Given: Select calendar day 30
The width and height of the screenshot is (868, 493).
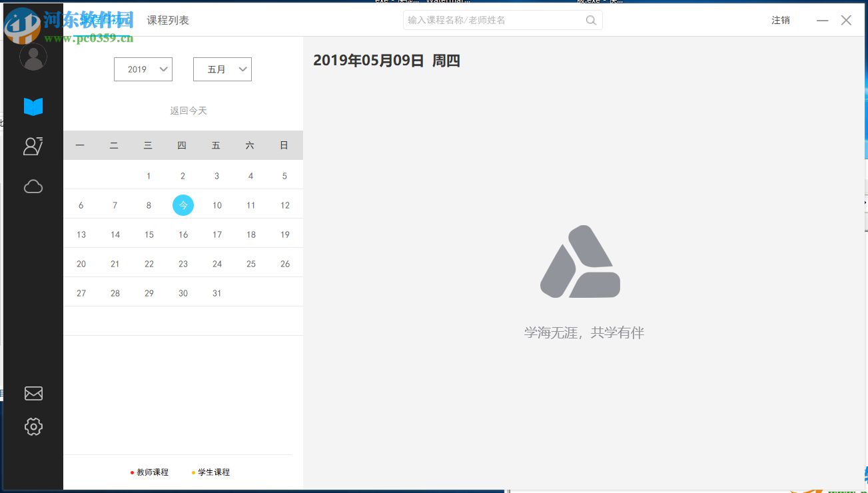Looking at the screenshot, I should click(183, 293).
